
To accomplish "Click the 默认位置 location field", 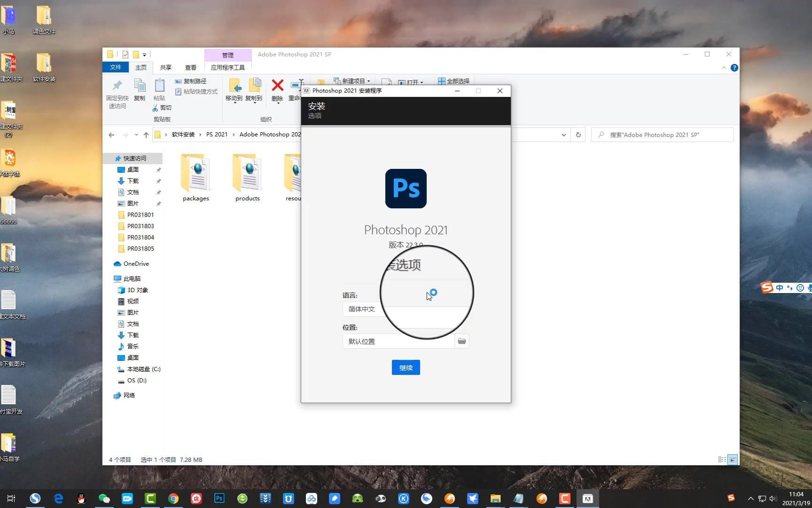I will tap(399, 341).
